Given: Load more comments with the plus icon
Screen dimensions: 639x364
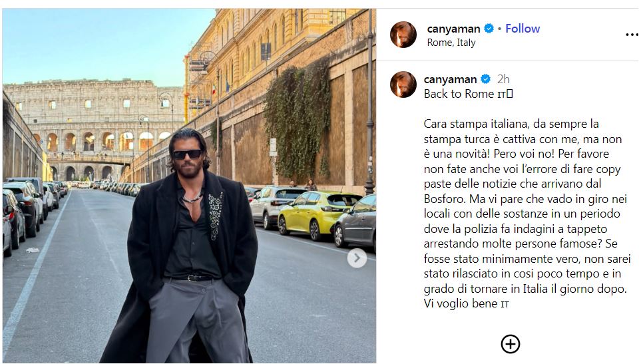Looking at the screenshot, I should [511, 344].
